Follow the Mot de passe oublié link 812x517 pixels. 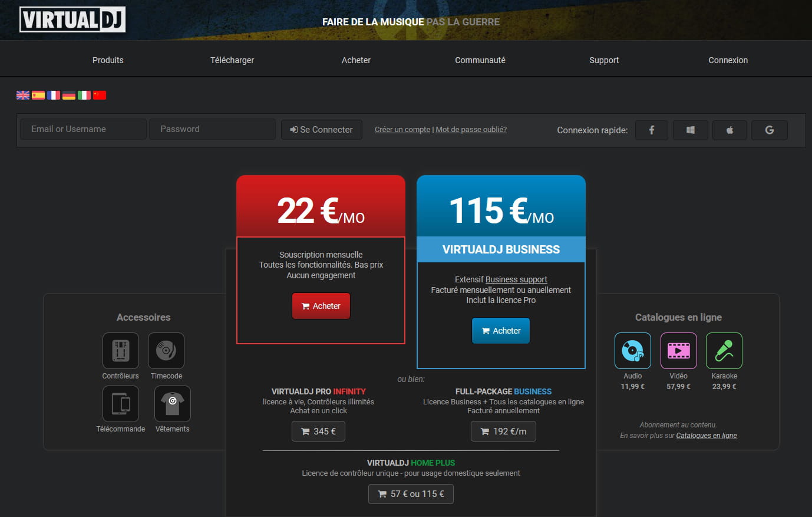pyautogui.click(x=471, y=130)
